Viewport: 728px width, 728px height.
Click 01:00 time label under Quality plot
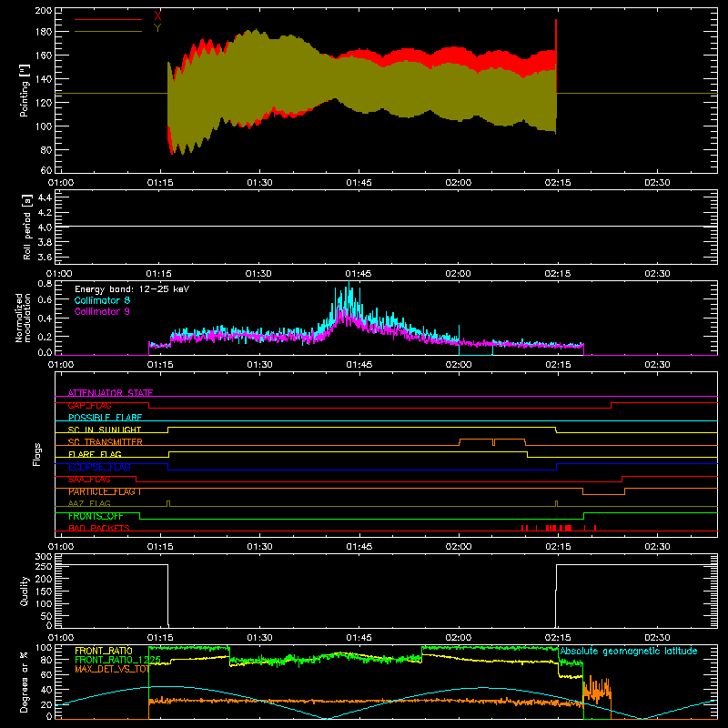tap(61, 638)
